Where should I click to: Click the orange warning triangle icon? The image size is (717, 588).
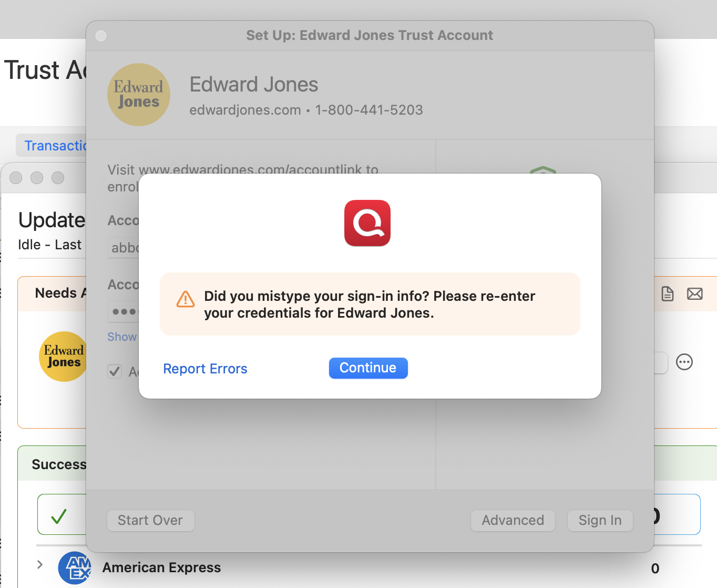[186, 299]
